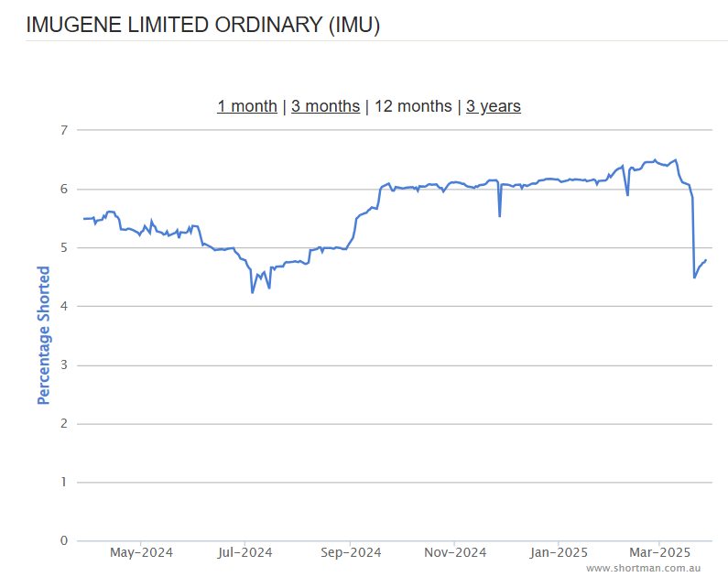Click the y-axis value 6
Screen dimensions: 728x577
[x=64, y=189]
